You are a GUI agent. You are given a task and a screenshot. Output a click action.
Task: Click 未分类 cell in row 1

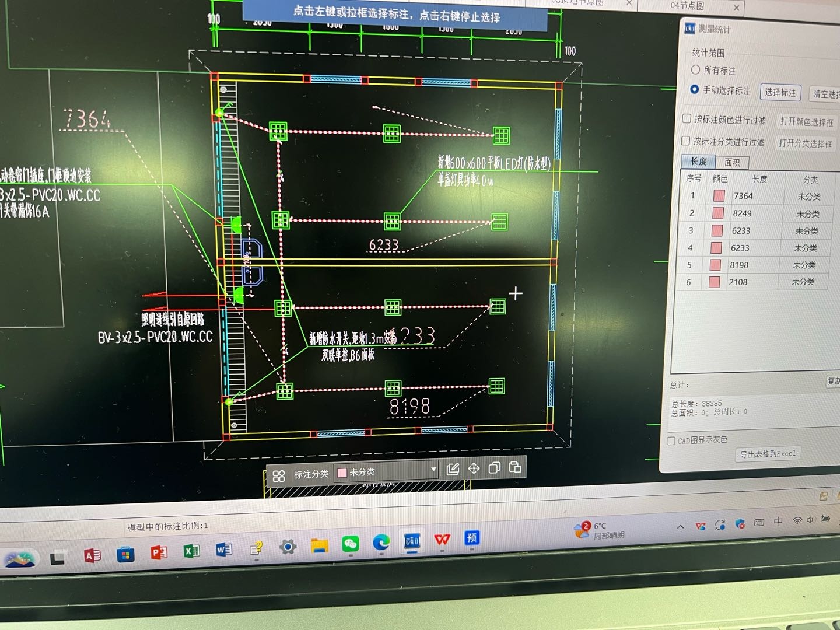coord(809,197)
